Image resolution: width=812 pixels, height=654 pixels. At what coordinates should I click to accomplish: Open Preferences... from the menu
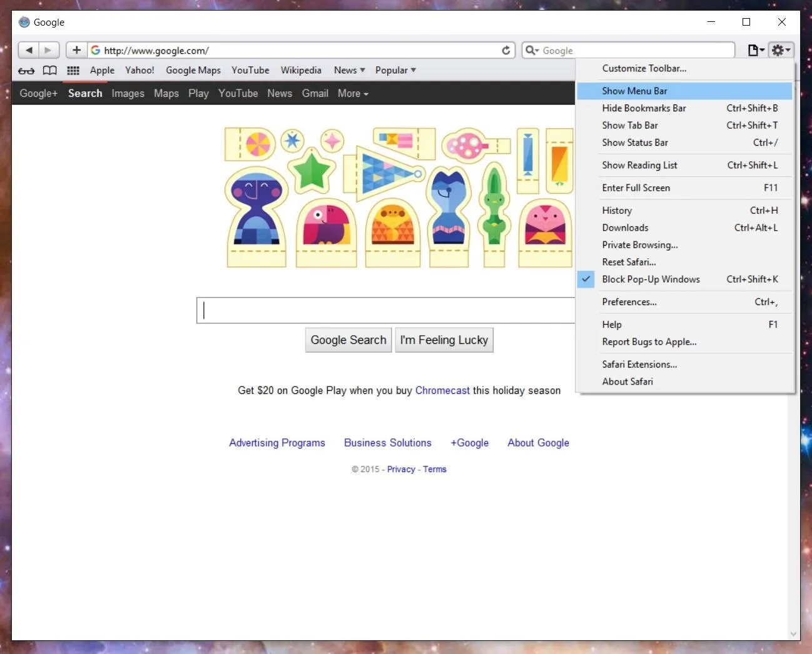click(685, 302)
